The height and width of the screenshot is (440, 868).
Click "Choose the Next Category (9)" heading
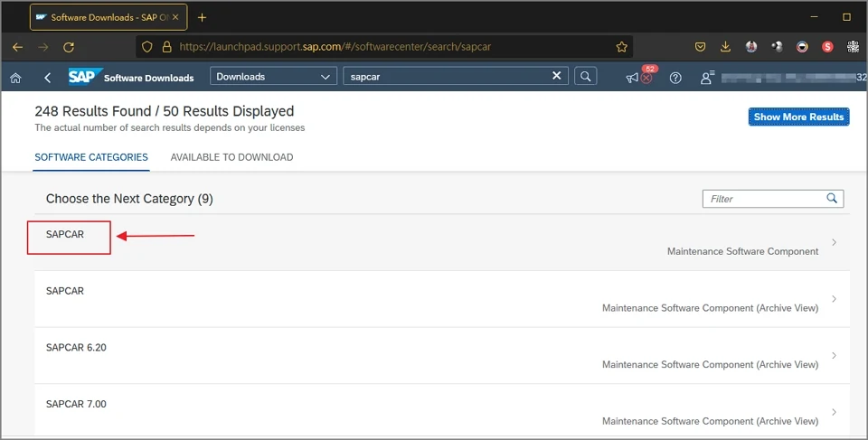[129, 199]
